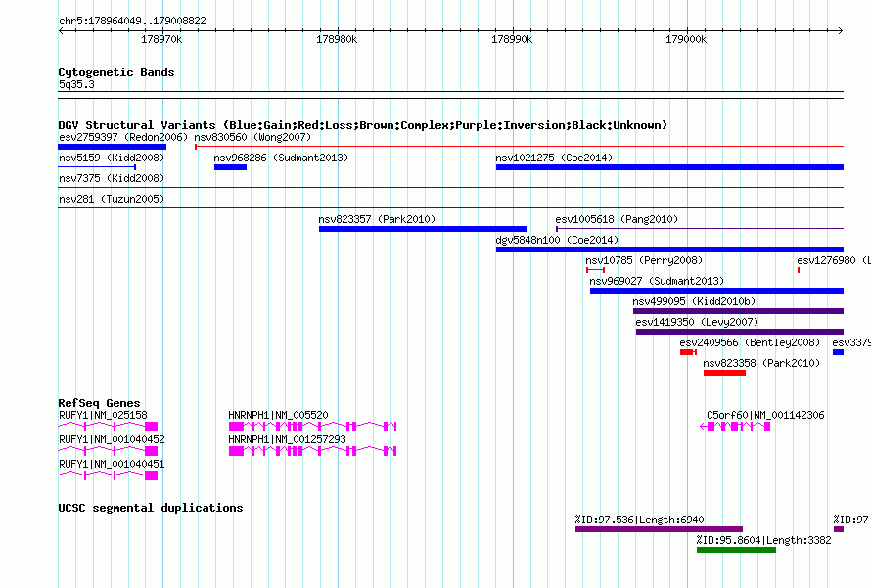Click the nsv968286 (Sudmant2013) label

tap(281, 158)
